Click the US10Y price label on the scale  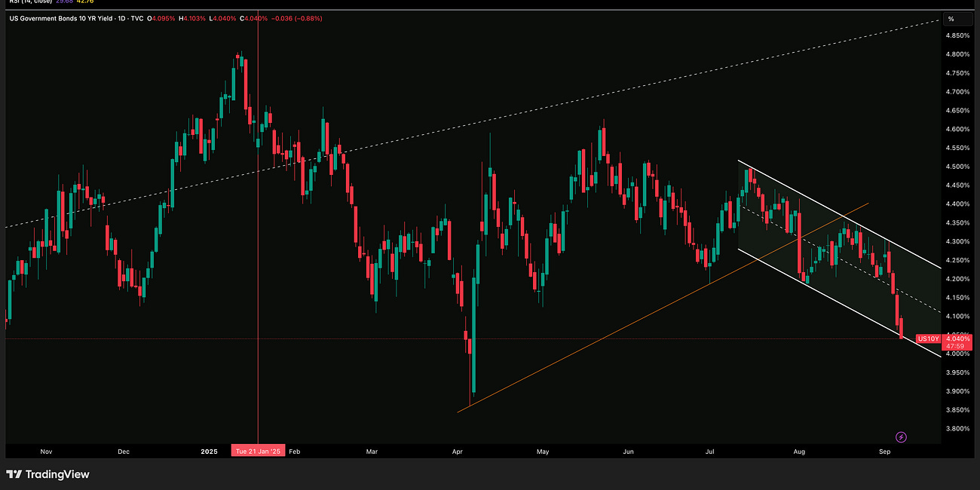click(928, 338)
